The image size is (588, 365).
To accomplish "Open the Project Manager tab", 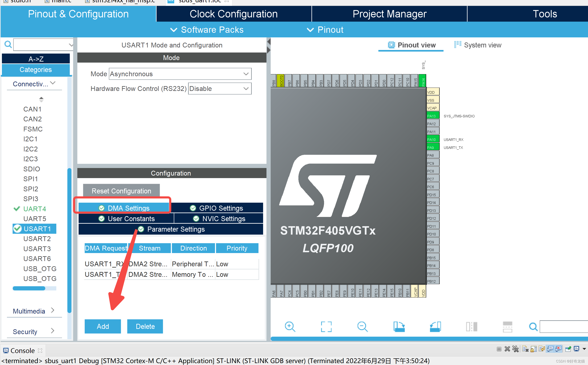I will (x=389, y=14).
